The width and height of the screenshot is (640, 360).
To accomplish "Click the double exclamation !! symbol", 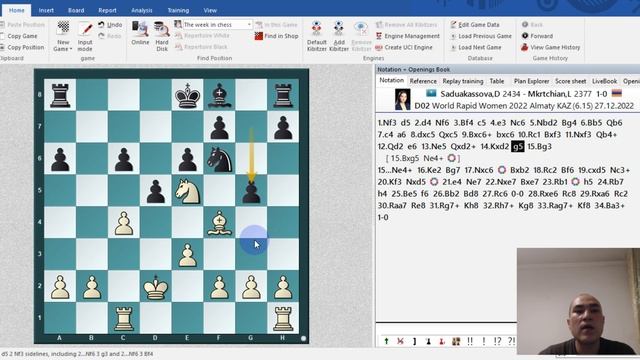I will [470, 341].
